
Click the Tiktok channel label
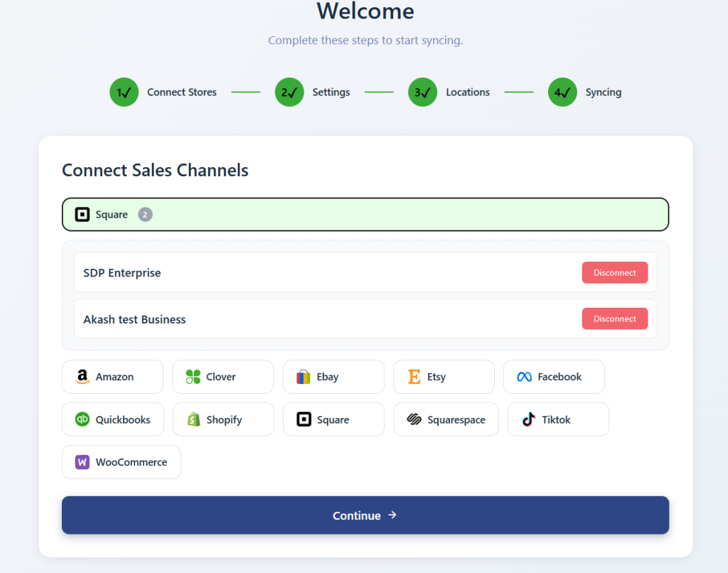556,419
